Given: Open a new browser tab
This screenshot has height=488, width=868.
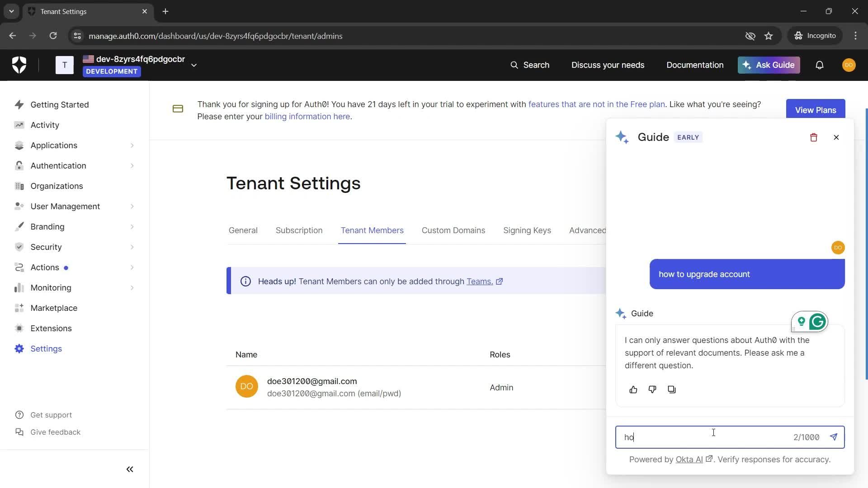Looking at the screenshot, I should (x=165, y=11).
